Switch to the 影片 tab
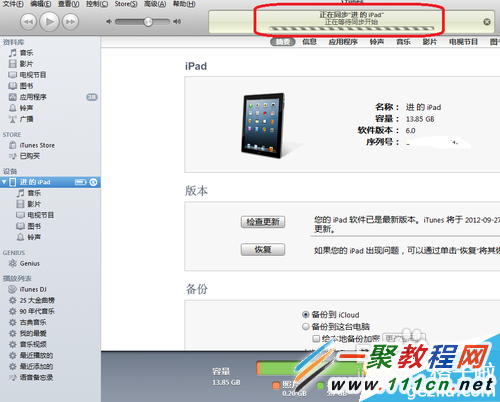Screen dimensions: 500x402 coord(430,42)
